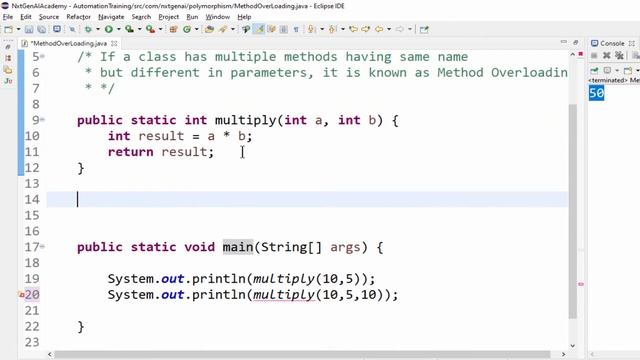Toggle Block Selection mode

284,29
